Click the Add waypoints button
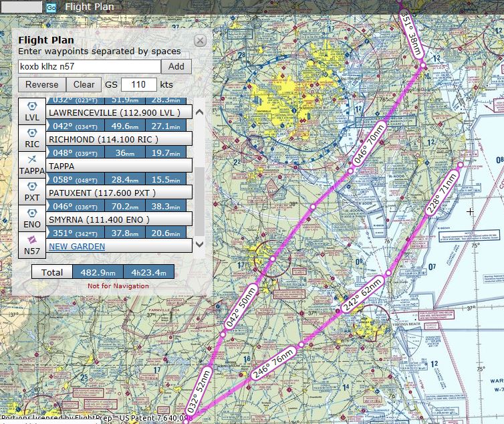The image size is (504, 424). 176,67
